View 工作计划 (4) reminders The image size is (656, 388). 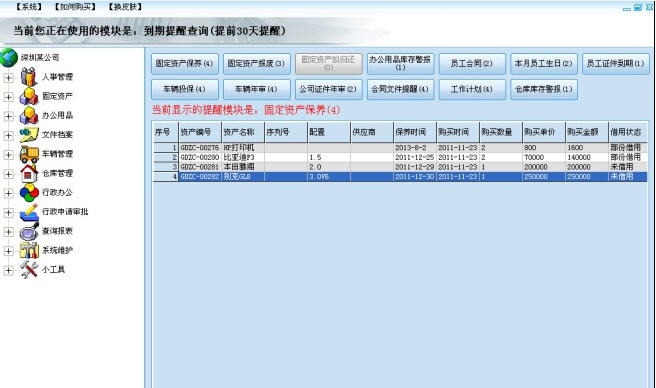click(x=472, y=89)
